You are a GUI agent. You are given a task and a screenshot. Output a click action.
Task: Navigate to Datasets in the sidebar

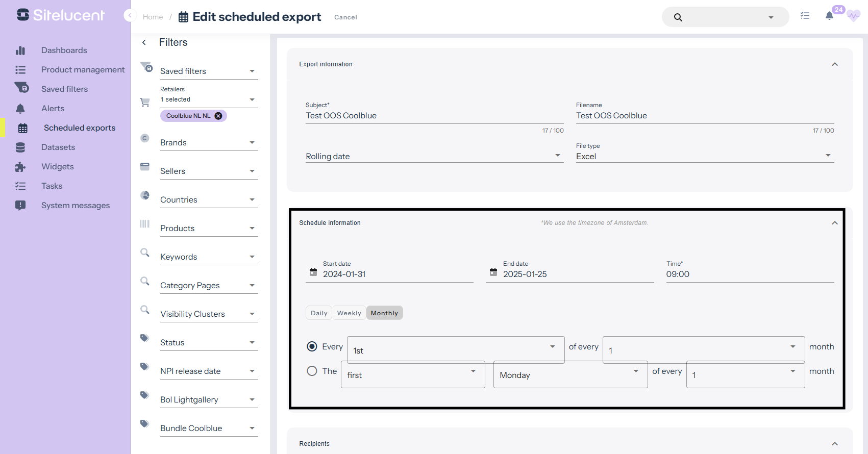(58, 147)
